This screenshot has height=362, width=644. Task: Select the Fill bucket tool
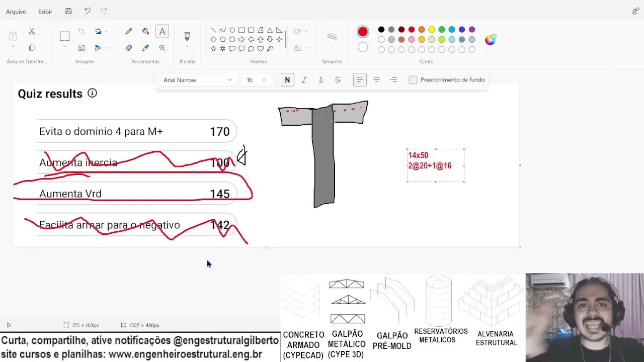coord(145,31)
